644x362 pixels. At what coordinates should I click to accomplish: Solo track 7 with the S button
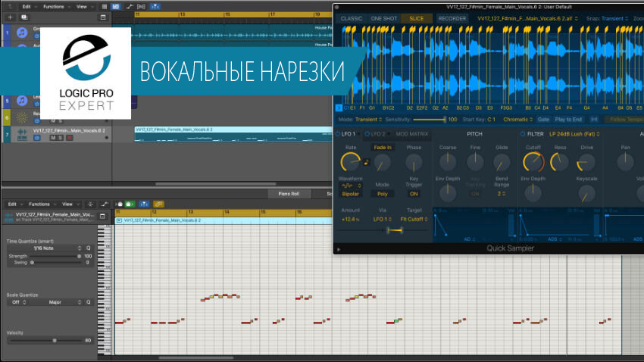point(60,138)
